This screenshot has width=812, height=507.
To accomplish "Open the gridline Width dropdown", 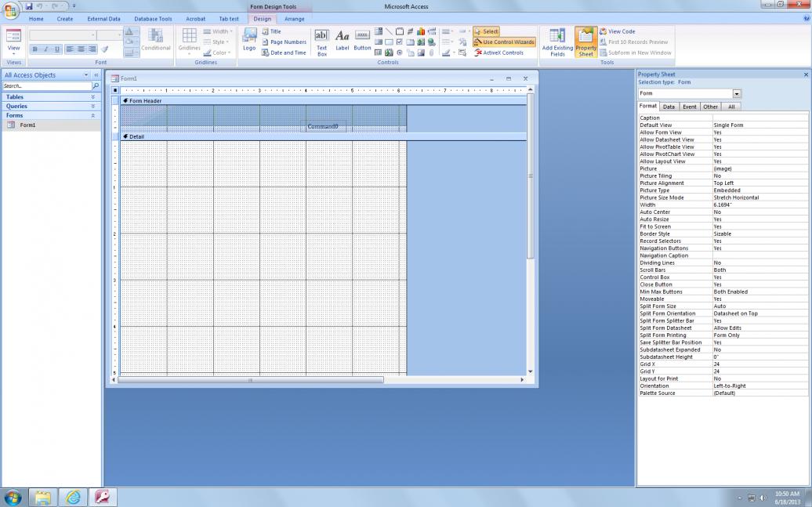I will 218,31.
